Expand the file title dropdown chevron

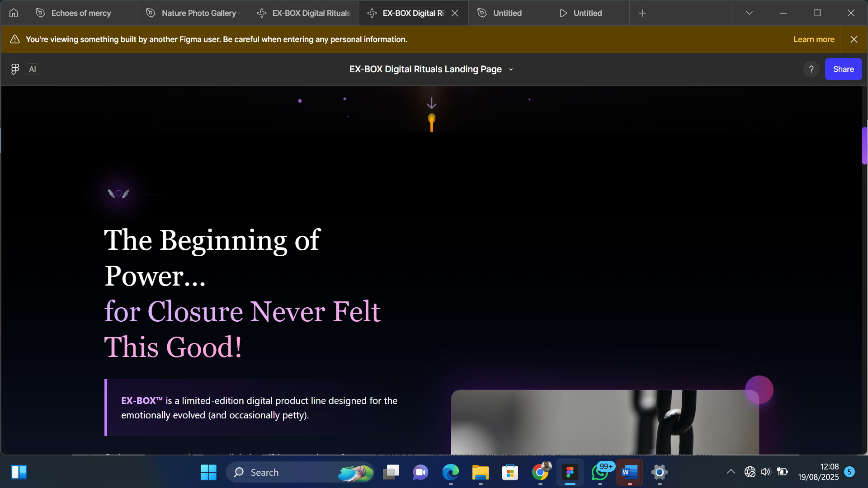(x=511, y=70)
